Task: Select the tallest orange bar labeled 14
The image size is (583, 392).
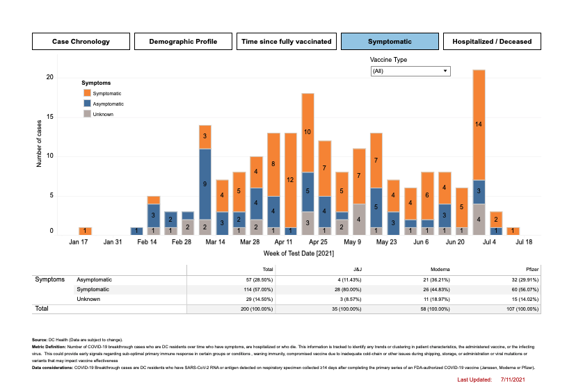Action: pyautogui.click(x=478, y=124)
